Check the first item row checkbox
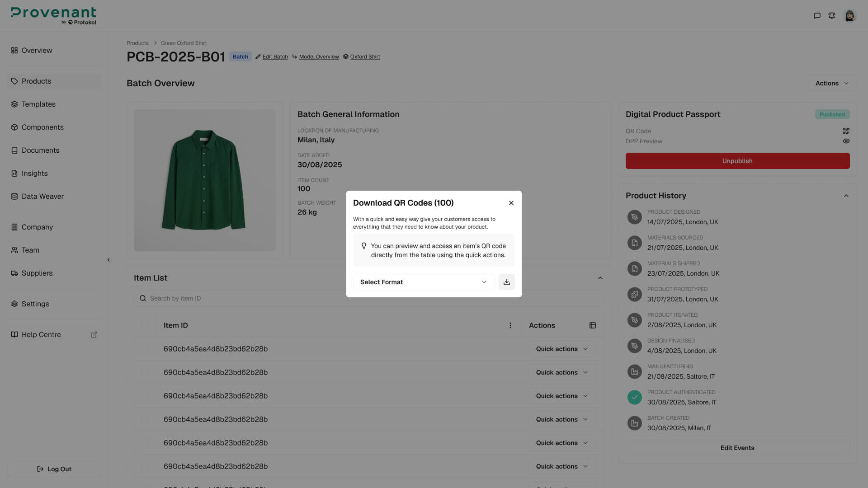 [145, 349]
